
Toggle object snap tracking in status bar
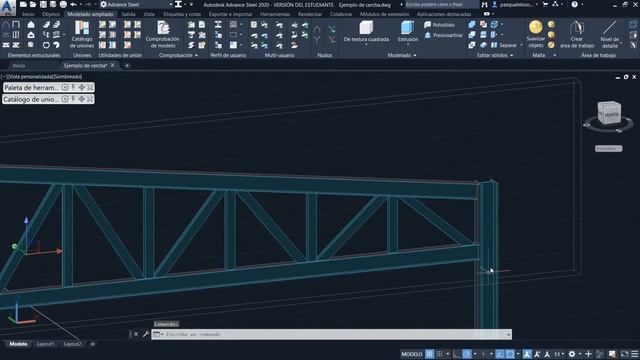pos(500,354)
